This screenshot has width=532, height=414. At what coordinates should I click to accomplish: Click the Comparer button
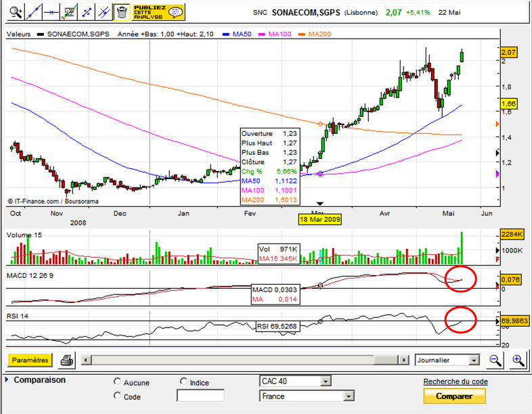(x=454, y=396)
